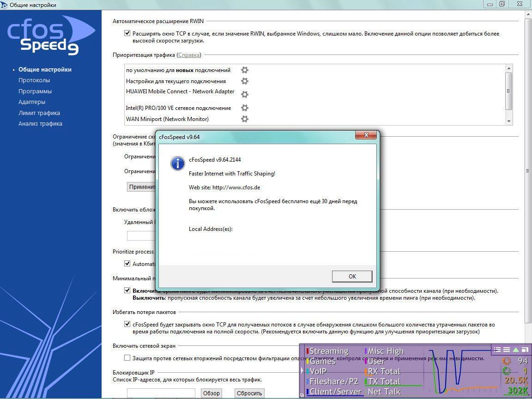Click the small resize icon at widget corner
The width and height of the screenshot is (532, 399).
click(302, 396)
